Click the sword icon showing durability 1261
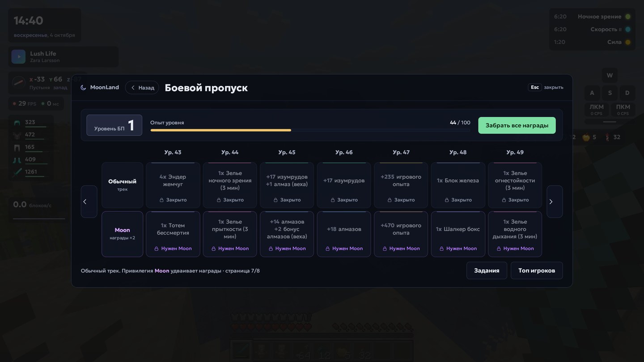 click(x=17, y=172)
